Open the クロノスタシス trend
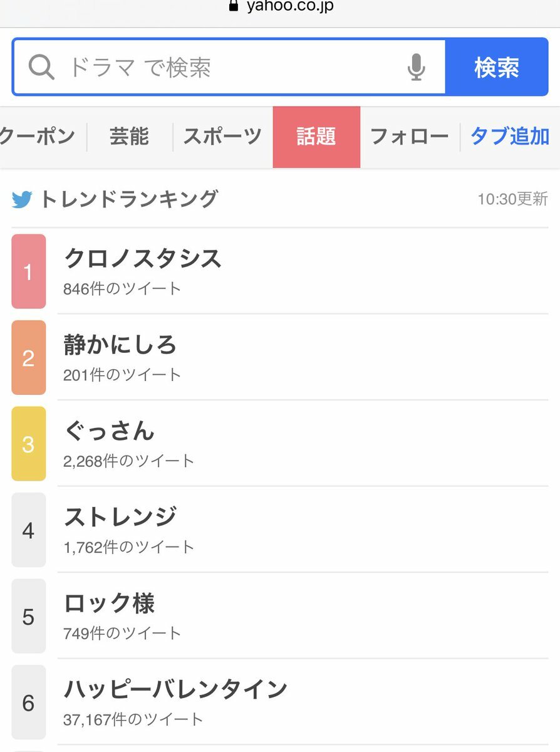The image size is (560, 752). [303, 271]
